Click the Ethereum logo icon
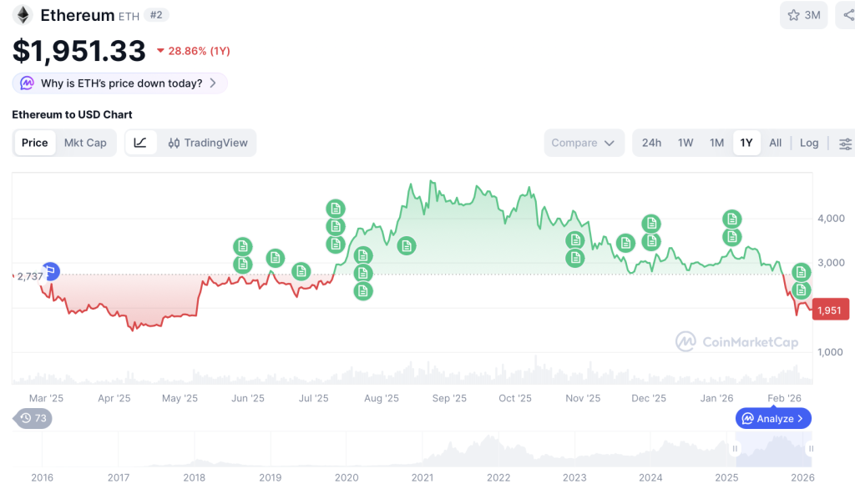Image resolution: width=855 pixels, height=504 pixels. pyautogui.click(x=23, y=15)
